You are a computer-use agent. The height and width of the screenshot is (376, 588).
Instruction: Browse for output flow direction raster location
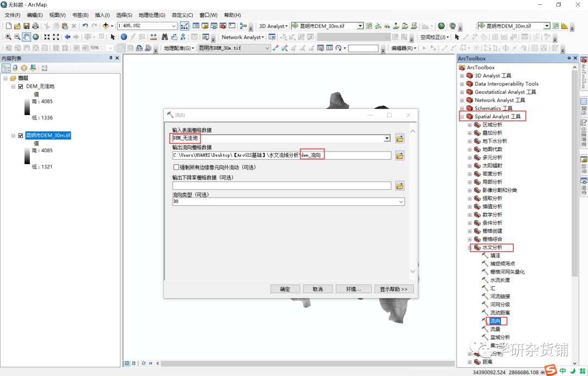pyautogui.click(x=400, y=155)
